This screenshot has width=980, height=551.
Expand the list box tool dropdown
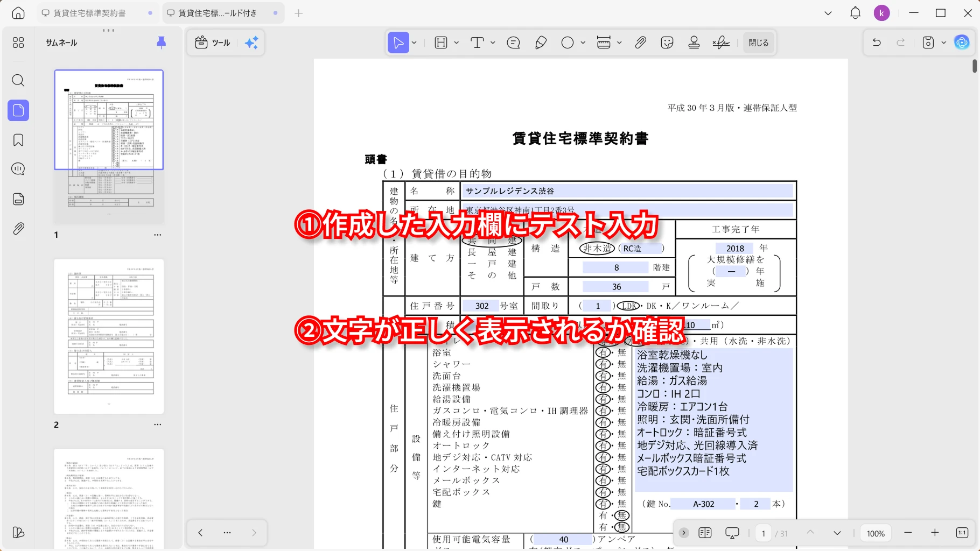point(619,43)
